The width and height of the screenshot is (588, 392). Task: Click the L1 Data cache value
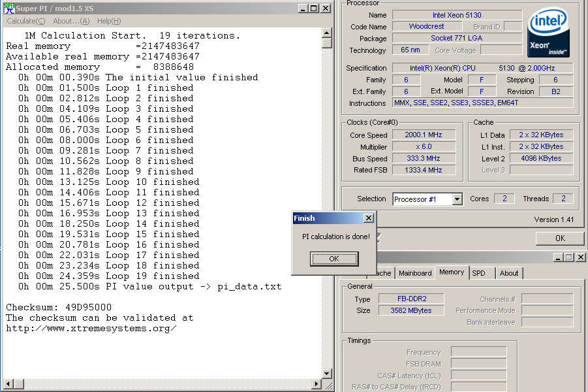point(541,135)
